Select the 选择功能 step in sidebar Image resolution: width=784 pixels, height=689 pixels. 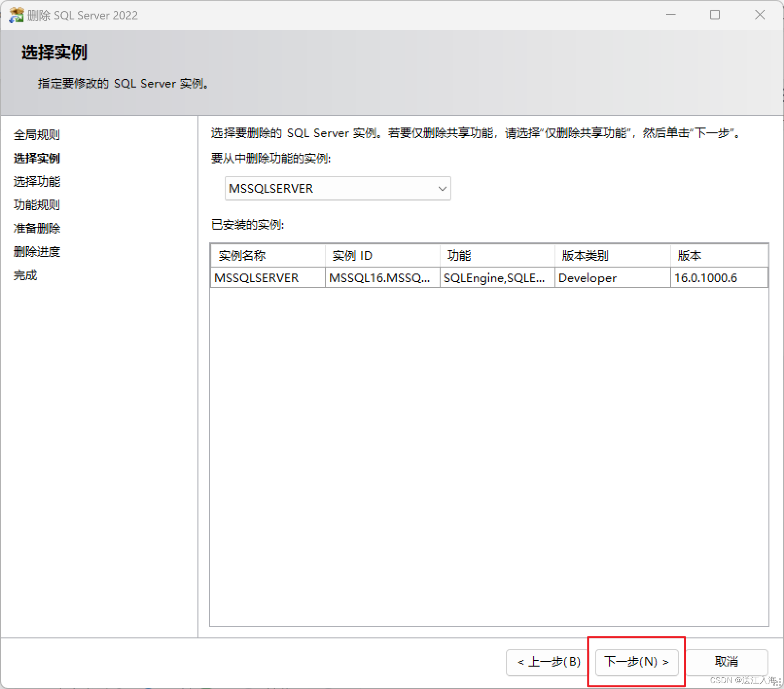[37, 181]
